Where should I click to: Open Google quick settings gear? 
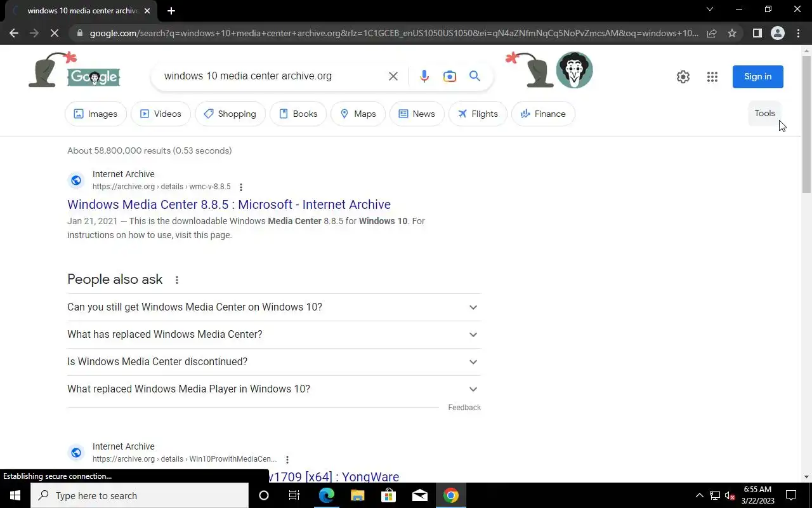pyautogui.click(x=683, y=77)
